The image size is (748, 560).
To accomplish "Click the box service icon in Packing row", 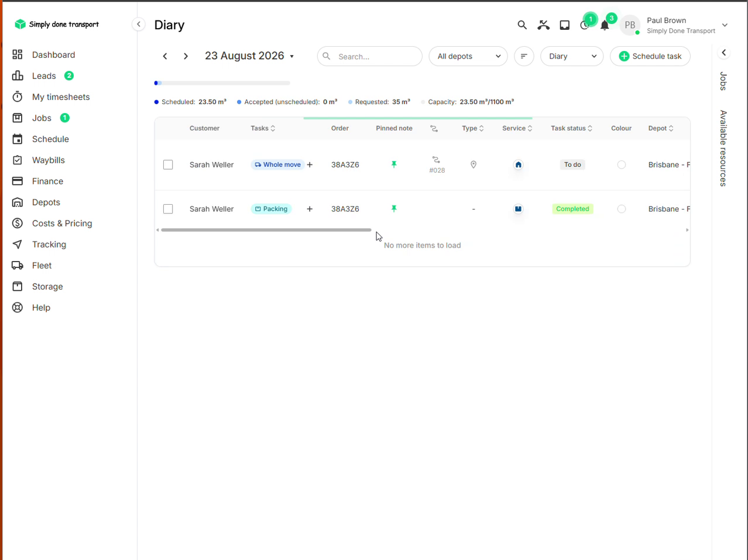I will 518,209.
